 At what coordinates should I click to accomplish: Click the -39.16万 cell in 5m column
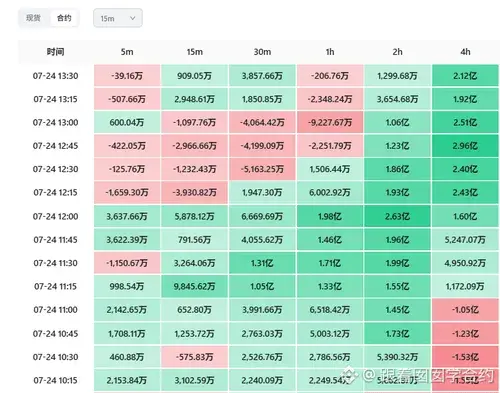(127, 76)
